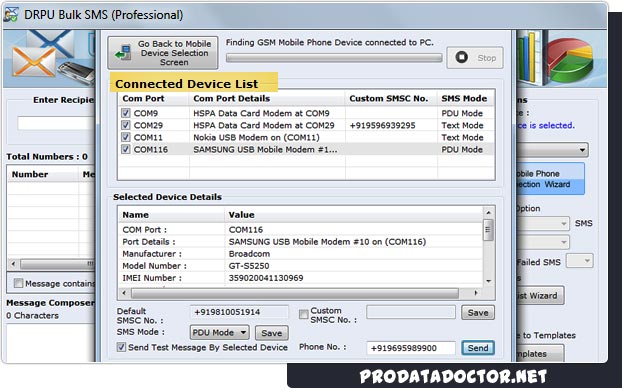Select Nokia USB Modem on (COM11) row
Viewport: 622px width, 388px height.
[306, 137]
